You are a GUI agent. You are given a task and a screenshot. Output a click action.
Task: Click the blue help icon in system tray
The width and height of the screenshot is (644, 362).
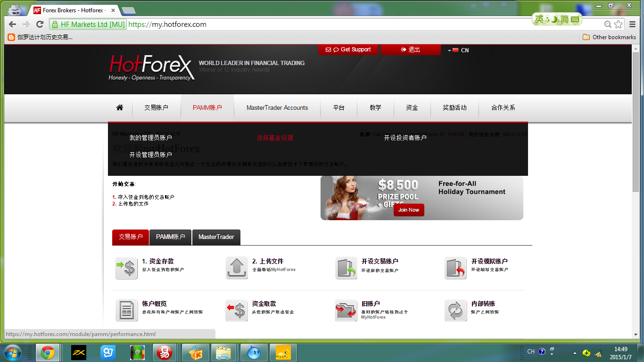(x=542, y=352)
